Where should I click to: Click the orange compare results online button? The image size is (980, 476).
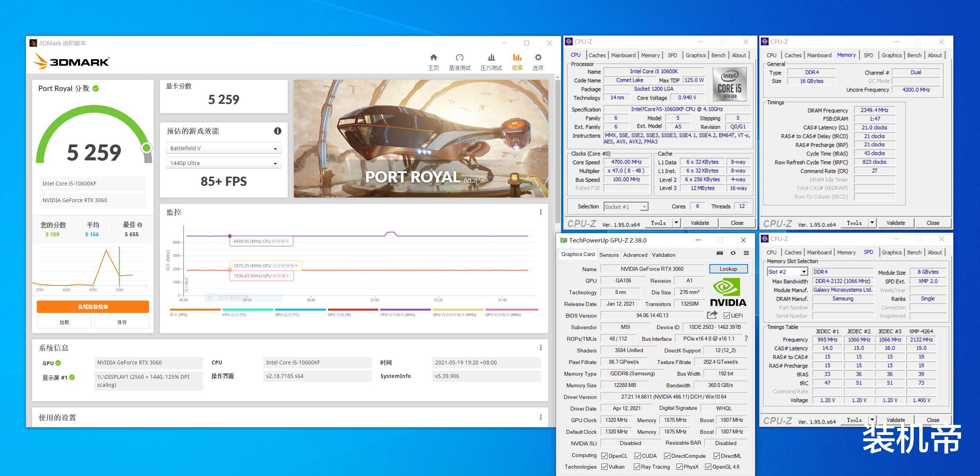(93, 306)
